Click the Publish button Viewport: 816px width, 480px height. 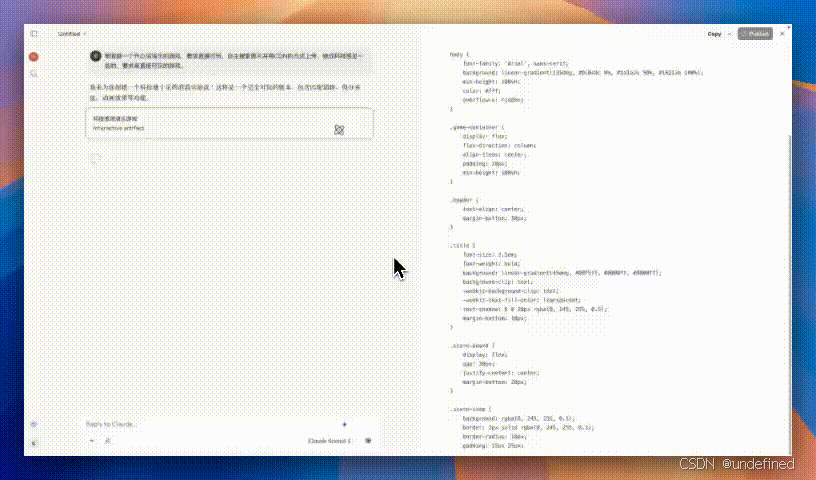[x=755, y=34]
